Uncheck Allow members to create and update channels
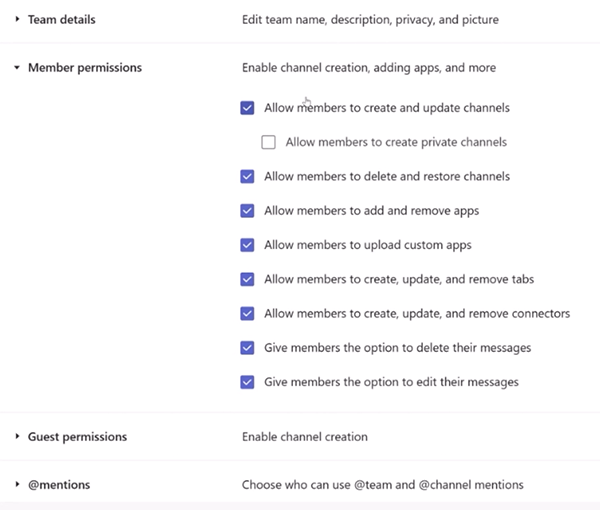This screenshot has width=600, height=510. [x=247, y=108]
